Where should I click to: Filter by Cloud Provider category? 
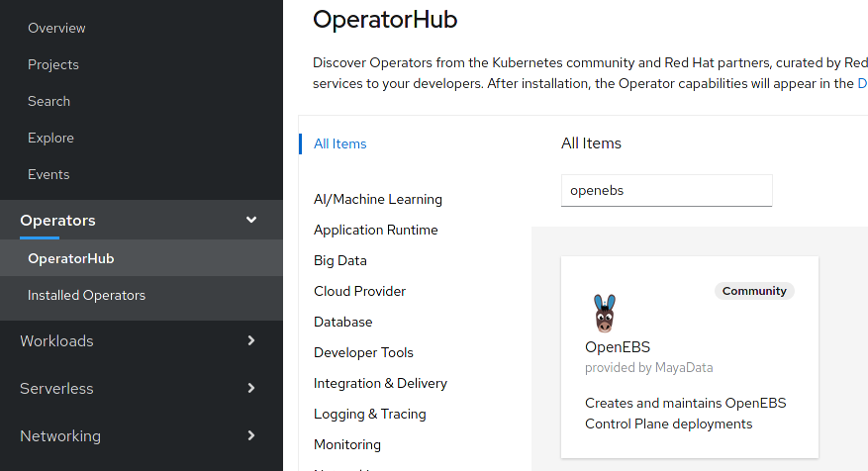(359, 291)
